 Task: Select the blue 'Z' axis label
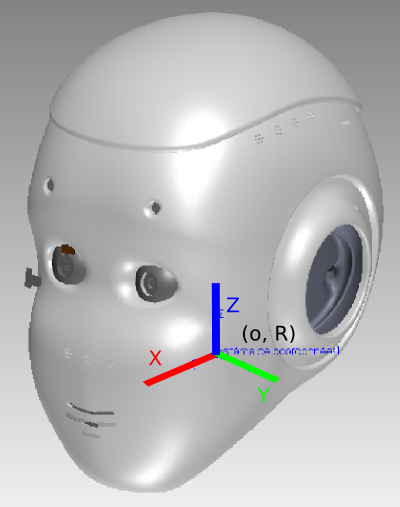[x=233, y=305]
